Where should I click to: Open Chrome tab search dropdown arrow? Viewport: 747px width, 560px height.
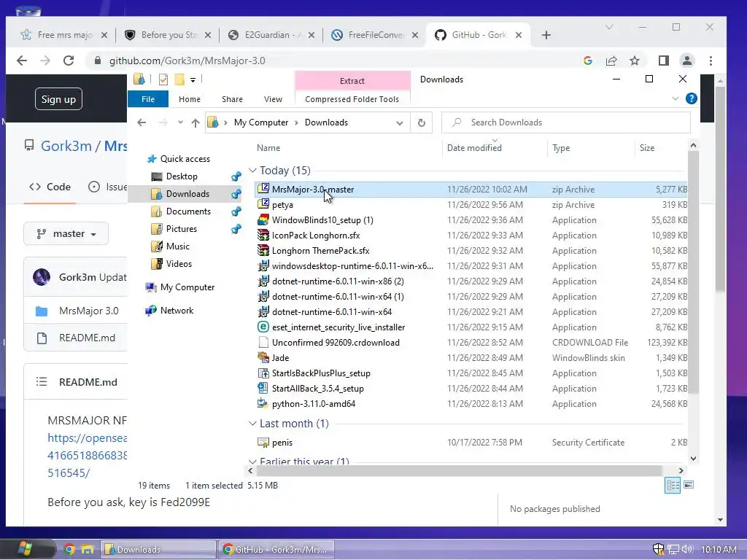(609, 27)
